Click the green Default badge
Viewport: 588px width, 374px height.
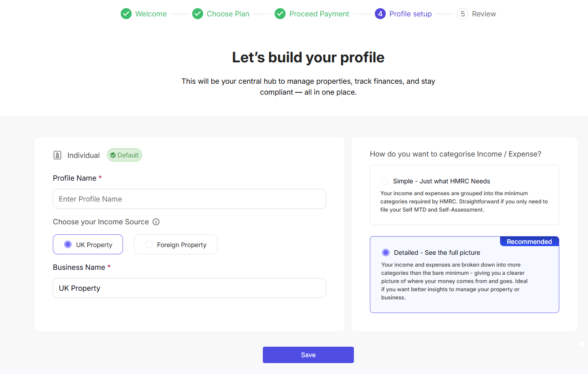[124, 155]
